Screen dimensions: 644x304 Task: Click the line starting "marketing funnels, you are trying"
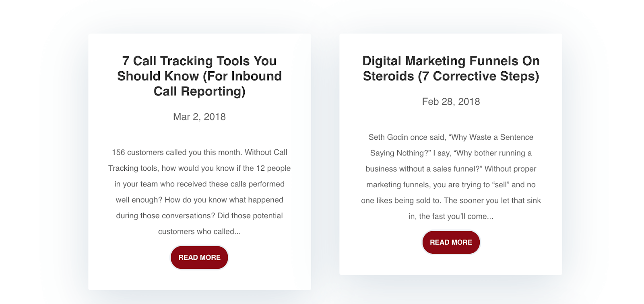click(451, 185)
